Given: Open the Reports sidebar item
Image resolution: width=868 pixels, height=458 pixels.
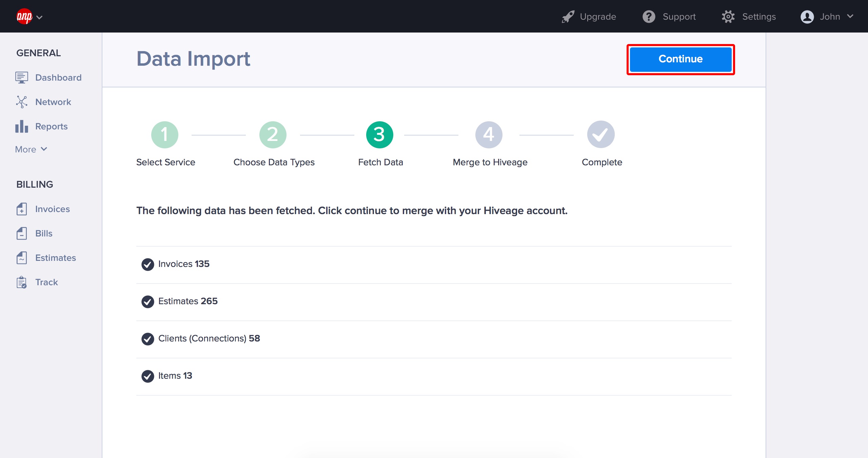Looking at the screenshot, I should tap(51, 126).
